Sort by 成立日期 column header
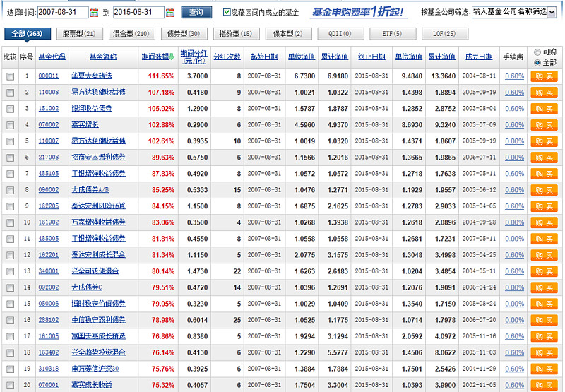This screenshot has width=565, height=392. 479,57
